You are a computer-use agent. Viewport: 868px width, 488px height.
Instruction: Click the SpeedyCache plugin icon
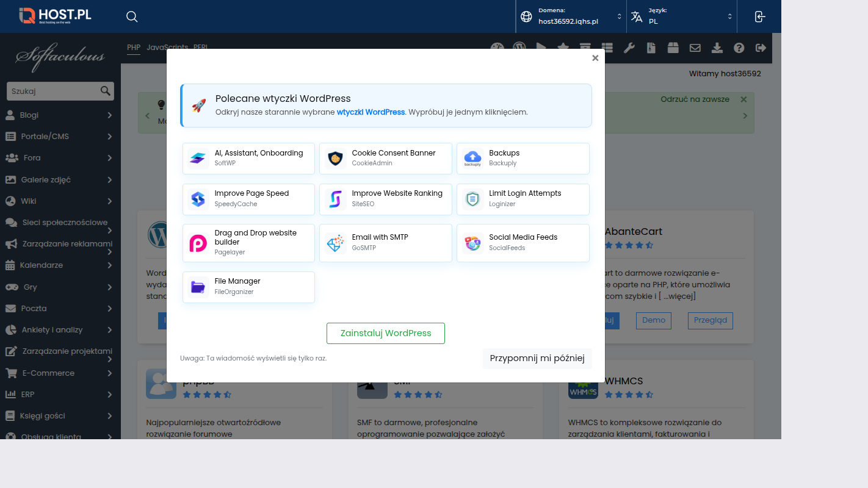(x=198, y=199)
